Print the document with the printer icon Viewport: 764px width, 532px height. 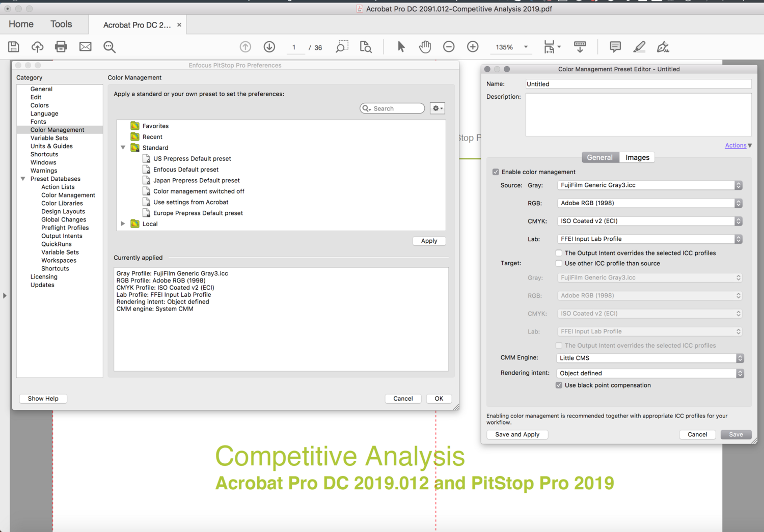61,47
